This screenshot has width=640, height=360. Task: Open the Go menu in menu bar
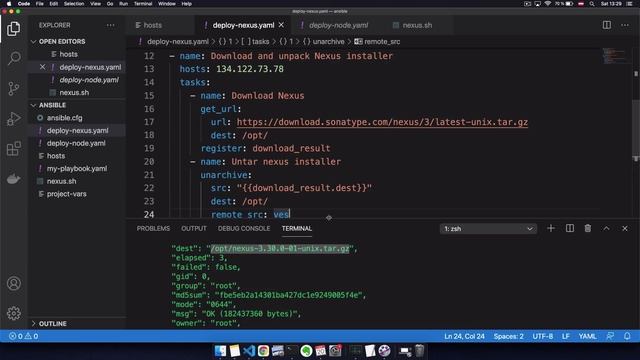click(x=110, y=4)
